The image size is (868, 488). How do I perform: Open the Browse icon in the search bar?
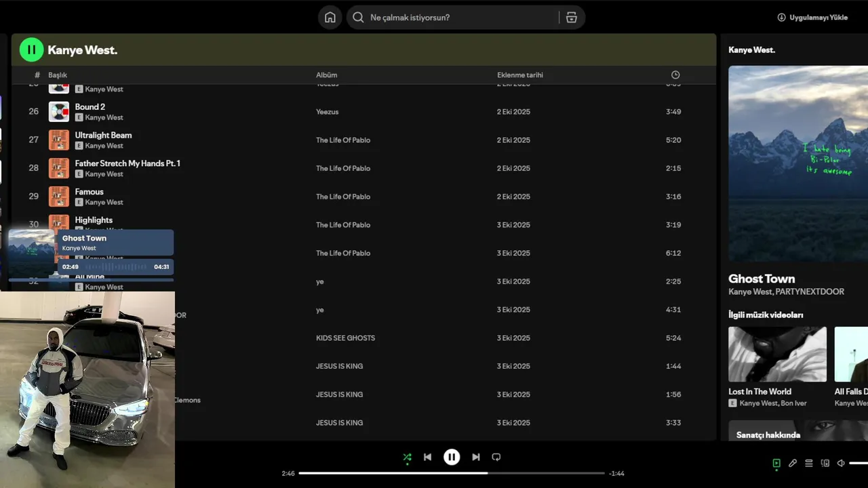pyautogui.click(x=572, y=18)
